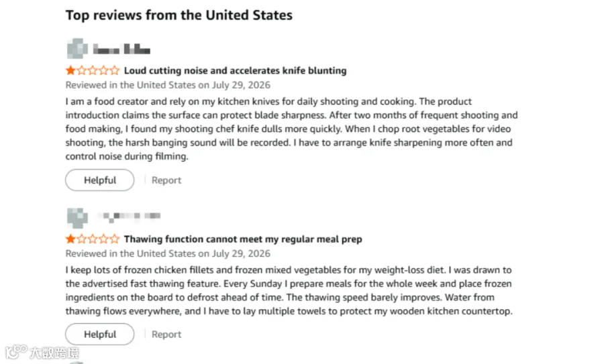Mark the thawing function review as Helpful
This screenshot has height=364, width=604.
pyautogui.click(x=100, y=334)
